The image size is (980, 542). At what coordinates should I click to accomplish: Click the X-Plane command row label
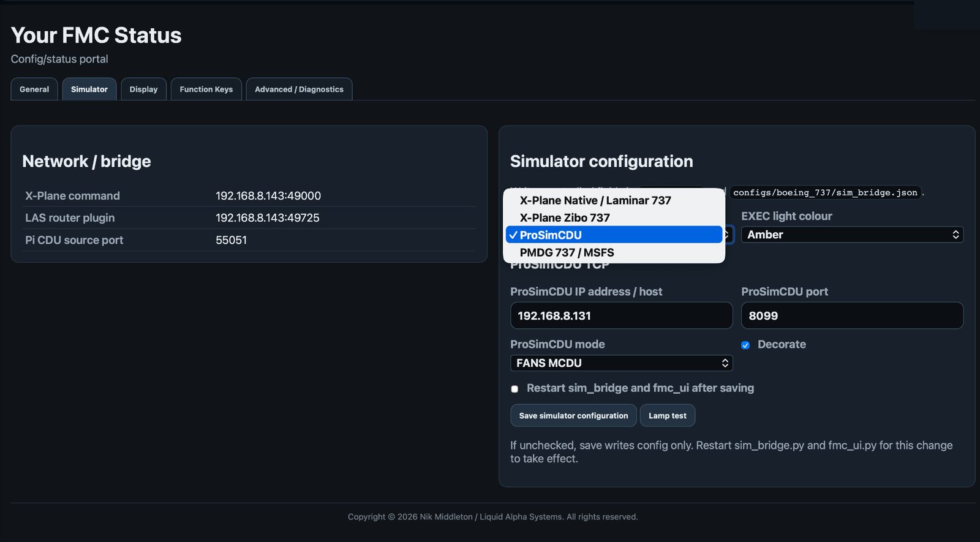point(72,196)
